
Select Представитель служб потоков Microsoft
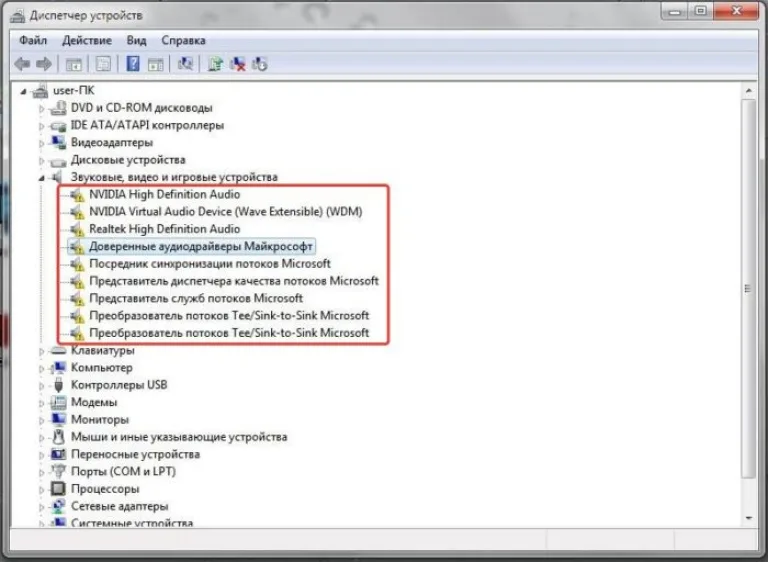point(196,298)
